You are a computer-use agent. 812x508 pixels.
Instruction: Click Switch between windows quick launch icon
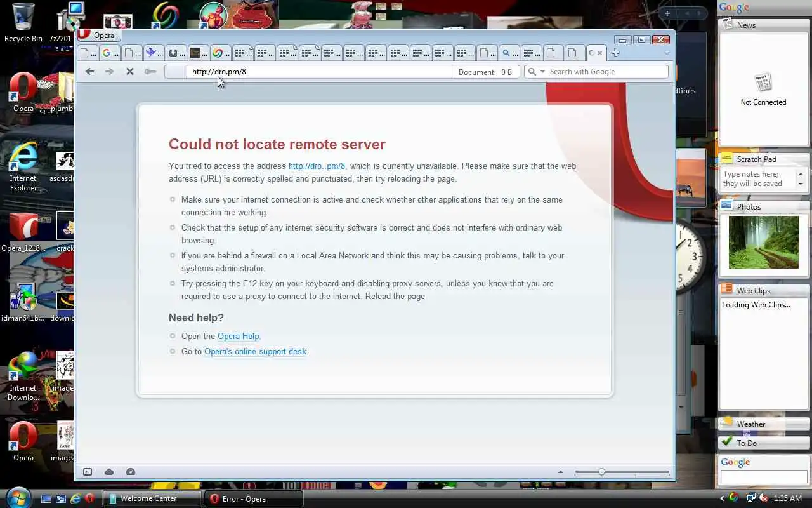click(x=61, y=499)
